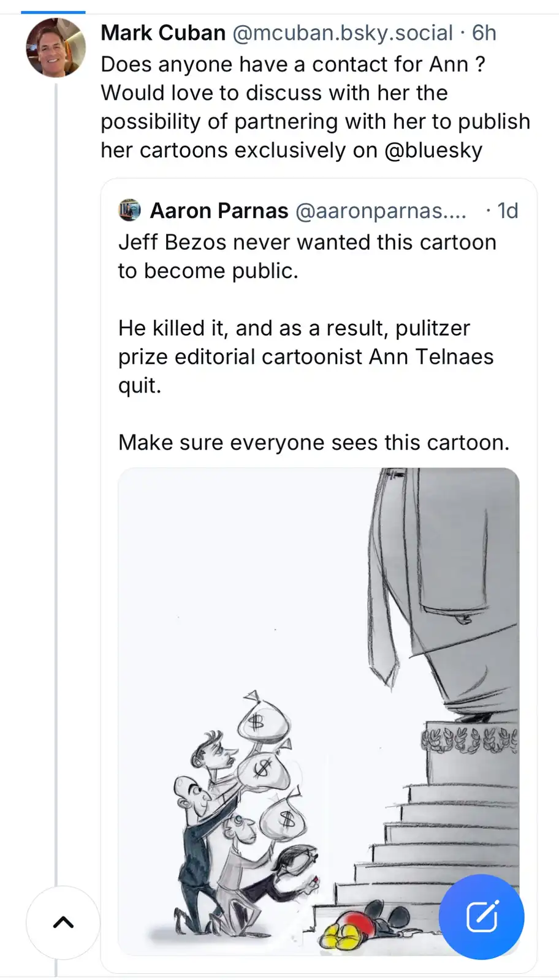This screenshot has width=559, height=980.
Task: Open the @mcuban.bsky.social handle
Action: click(343, 32)
